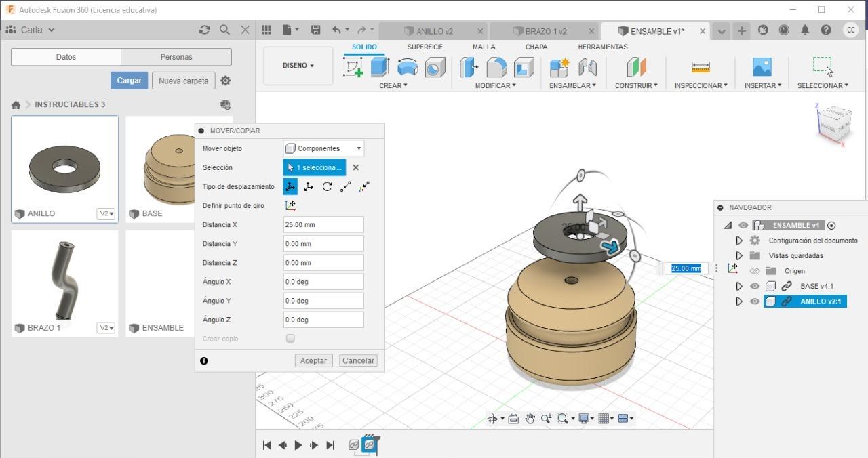Choose Point to Point displacement type
The height and width of the screenshot is (458, 868).
pos(346,186)
